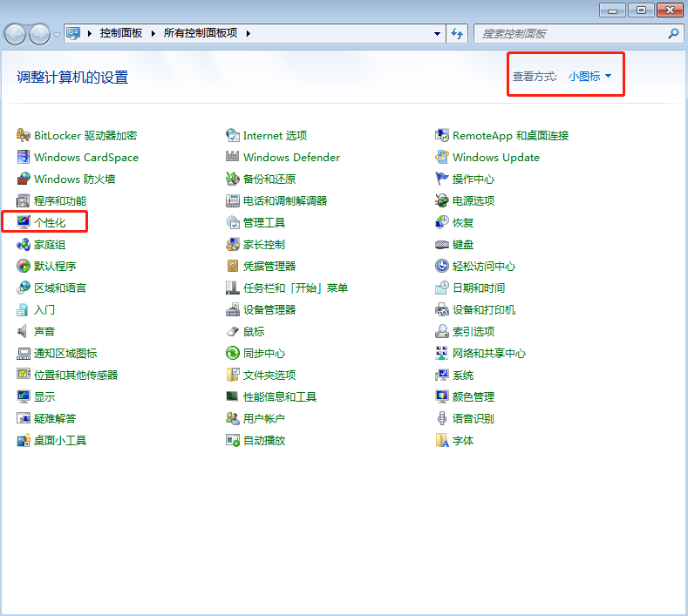688x616 pixels.
Task: Click the 设备管理器 icon
Action: click(233, 310)
